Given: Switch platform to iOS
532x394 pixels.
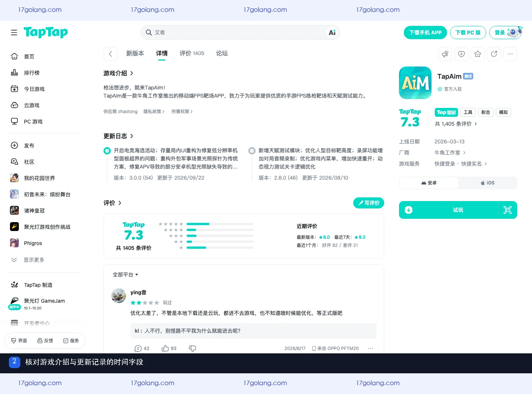Looking at the screenshot, I should tap(488, 183).
